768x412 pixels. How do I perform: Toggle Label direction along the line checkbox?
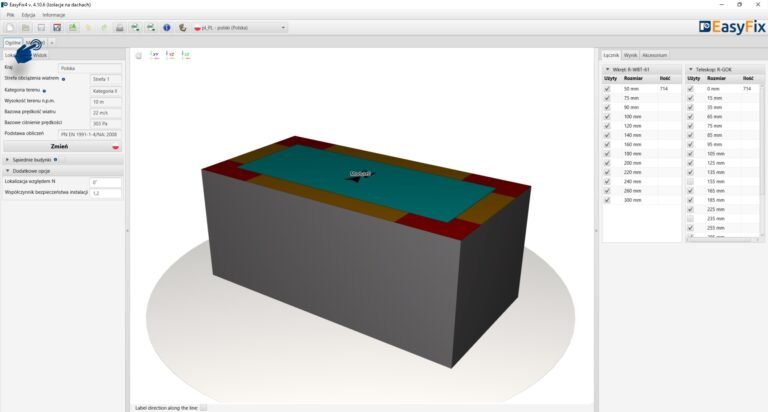click(x=204, y=408)
